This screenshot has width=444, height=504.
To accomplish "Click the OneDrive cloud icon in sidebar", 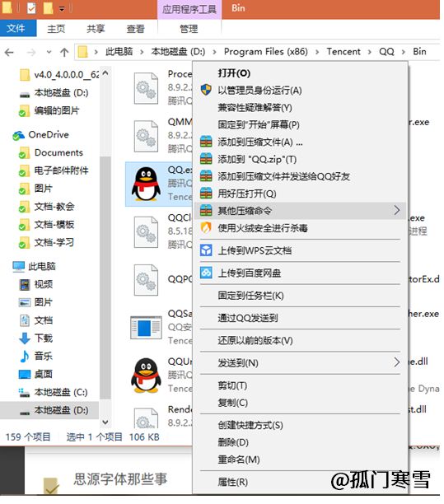I will pos(18,136).
